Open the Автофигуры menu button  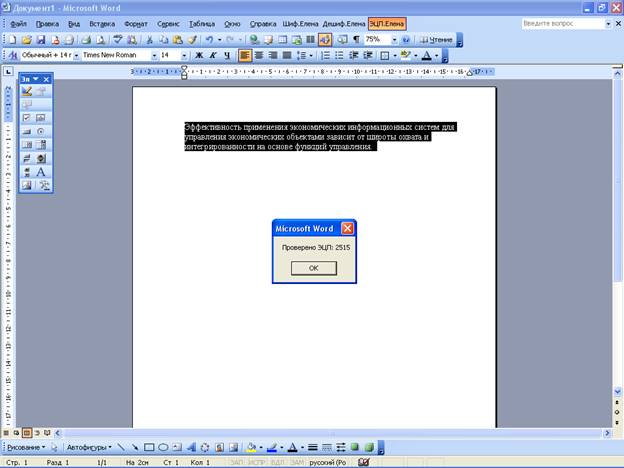(88, 447)
